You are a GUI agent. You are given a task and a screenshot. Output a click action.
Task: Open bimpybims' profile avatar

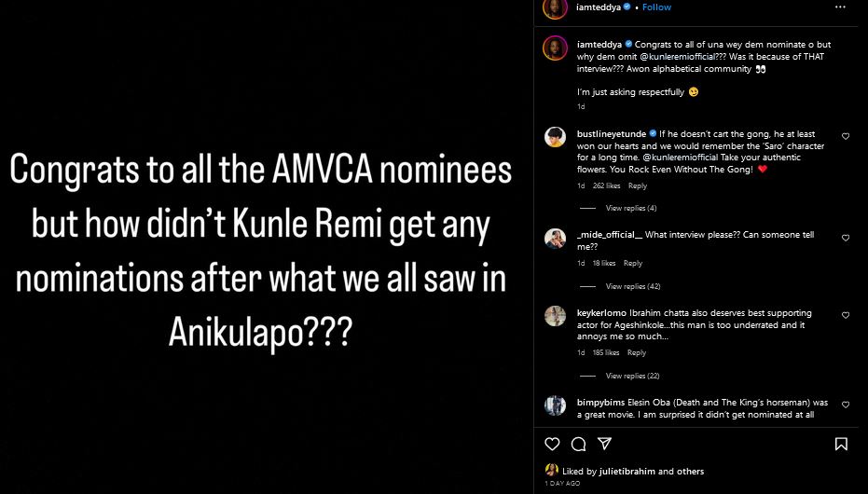556,405
